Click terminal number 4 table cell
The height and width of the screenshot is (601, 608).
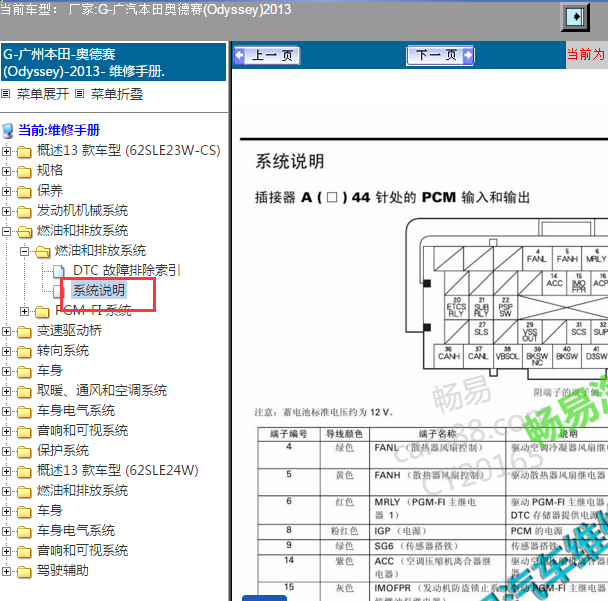pos(289,453)
